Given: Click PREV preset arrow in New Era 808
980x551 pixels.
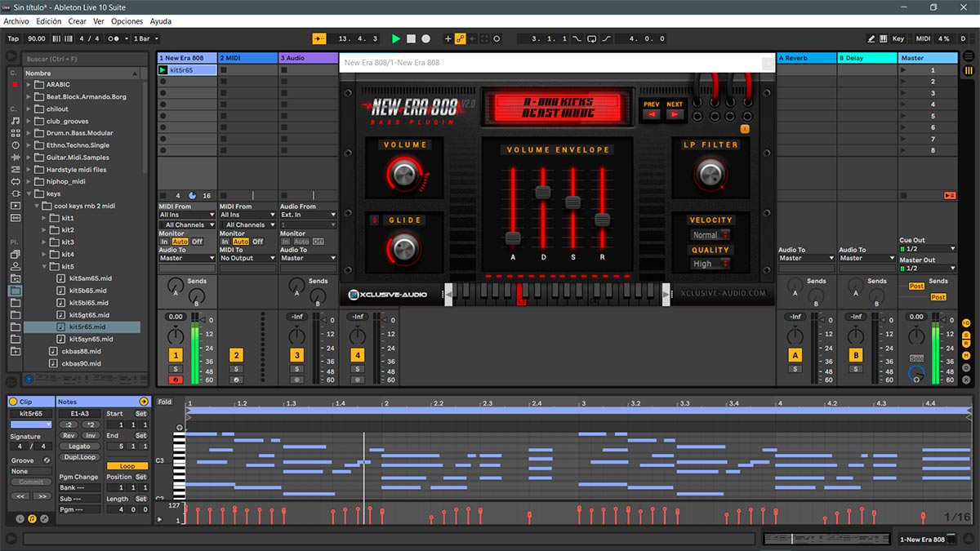Looking at the screenshot, I should (651, 114).
